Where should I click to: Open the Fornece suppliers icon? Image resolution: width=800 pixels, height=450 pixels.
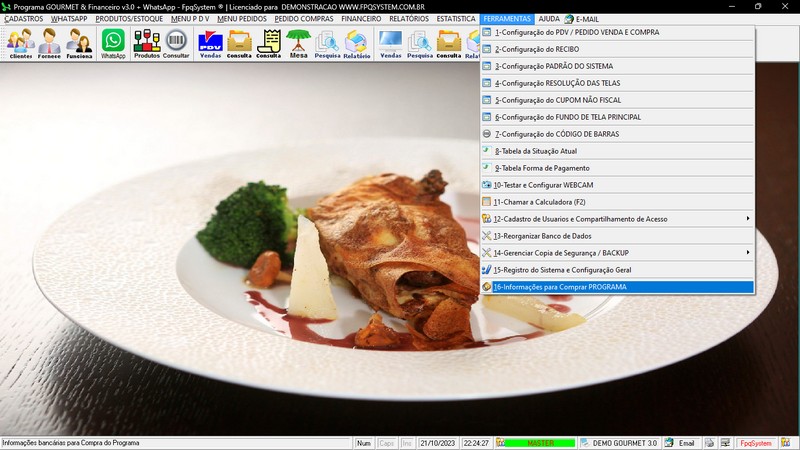point(49,43)
